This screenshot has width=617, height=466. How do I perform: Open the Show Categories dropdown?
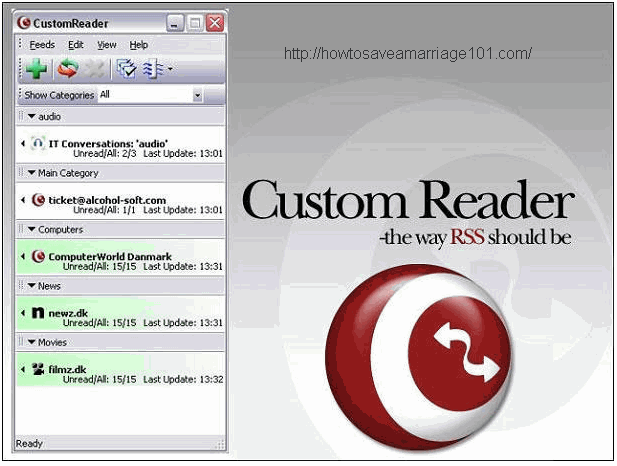[x=197, y=95]
